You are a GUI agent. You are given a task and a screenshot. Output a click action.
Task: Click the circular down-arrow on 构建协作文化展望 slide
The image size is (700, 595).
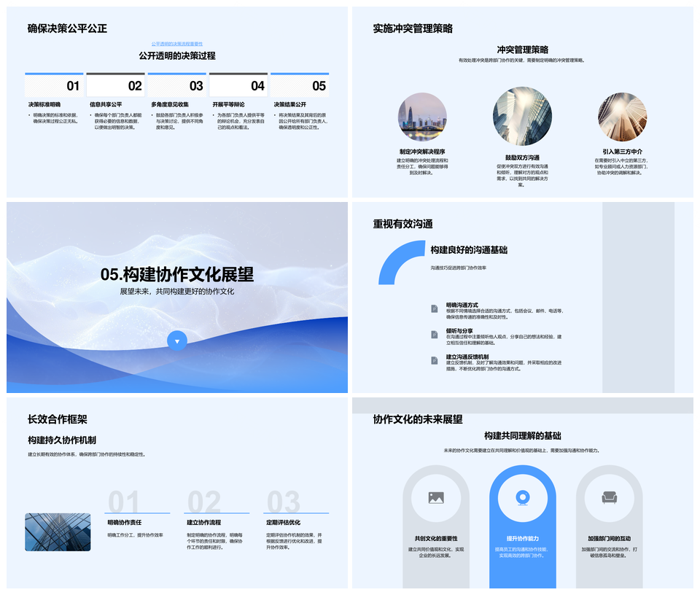click(x=177, y=340)
